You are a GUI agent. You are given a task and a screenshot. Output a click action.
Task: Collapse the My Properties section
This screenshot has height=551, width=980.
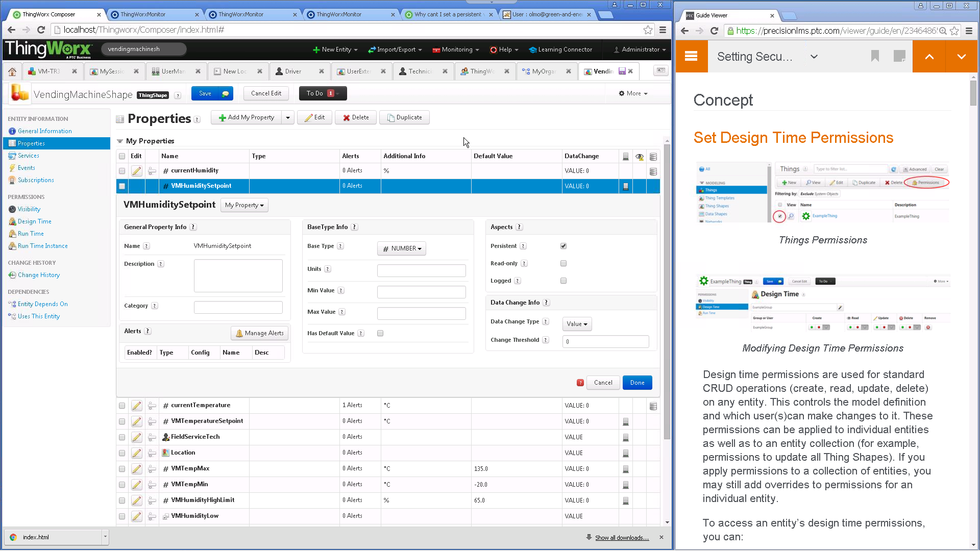point(120,141)
